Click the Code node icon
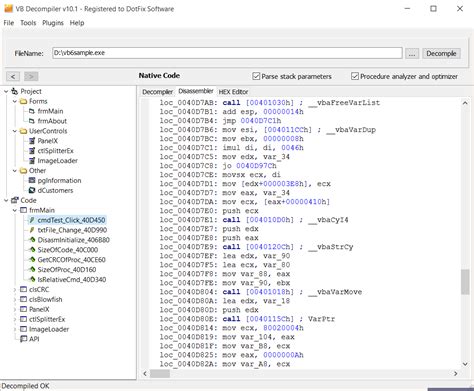Screen dimensions: 474x391 (15, 200)
